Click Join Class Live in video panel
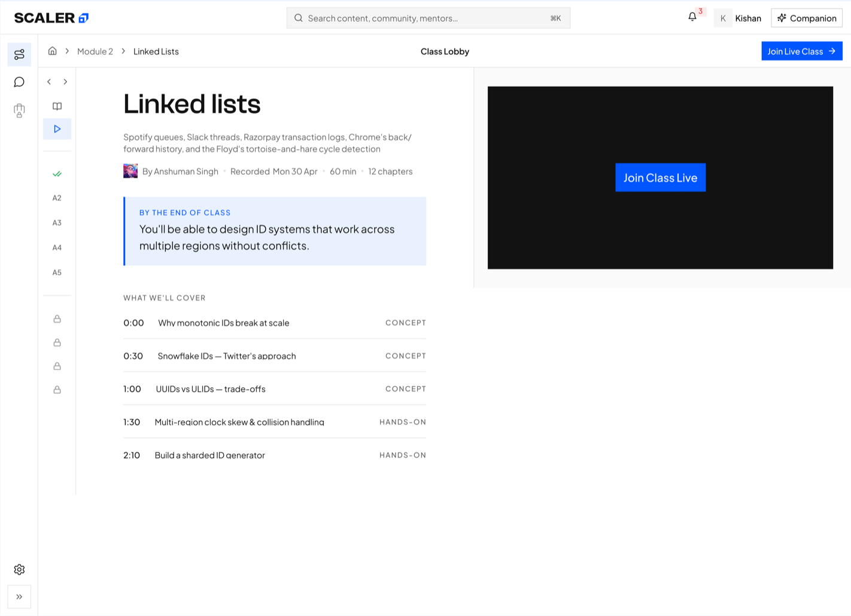This screenshot has width=851, height=616. coord(661,177)
